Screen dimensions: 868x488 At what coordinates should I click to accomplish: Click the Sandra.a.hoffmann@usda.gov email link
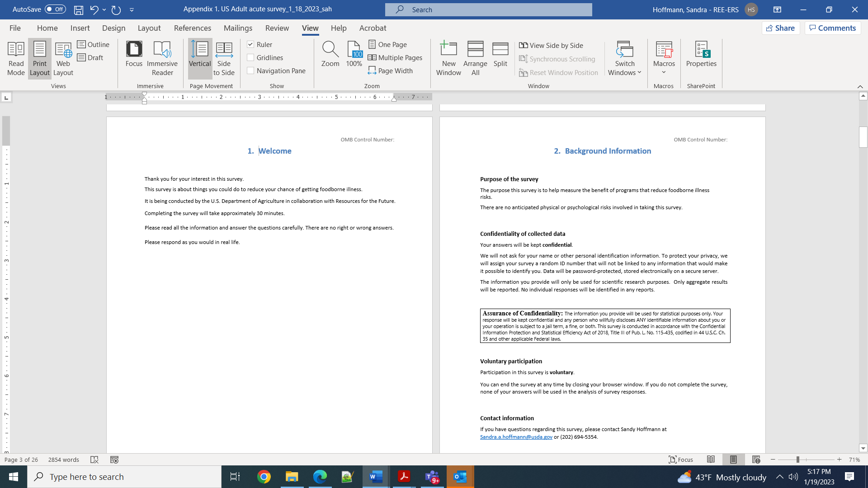tap(516, 437)
